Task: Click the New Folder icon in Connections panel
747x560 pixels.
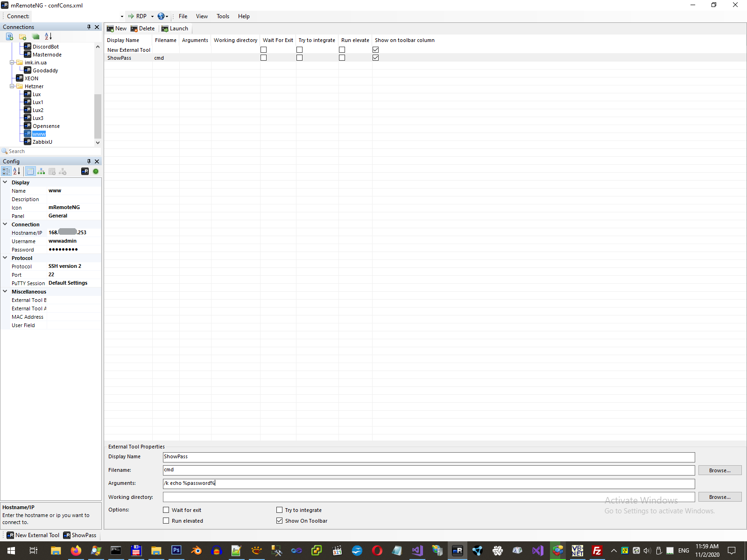Action: pyautogui.click(x=22, y=36)
